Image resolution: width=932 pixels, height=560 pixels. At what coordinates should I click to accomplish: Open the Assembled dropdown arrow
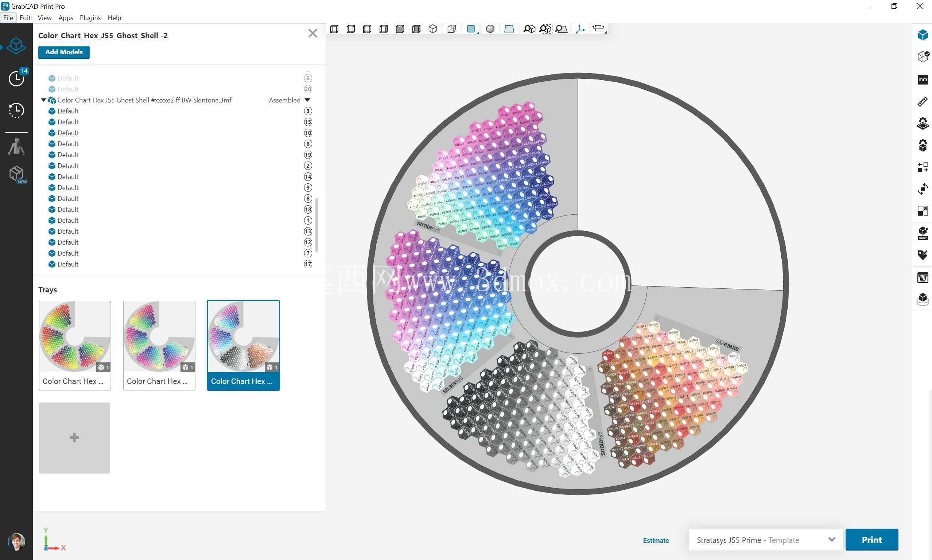[307, 100]
